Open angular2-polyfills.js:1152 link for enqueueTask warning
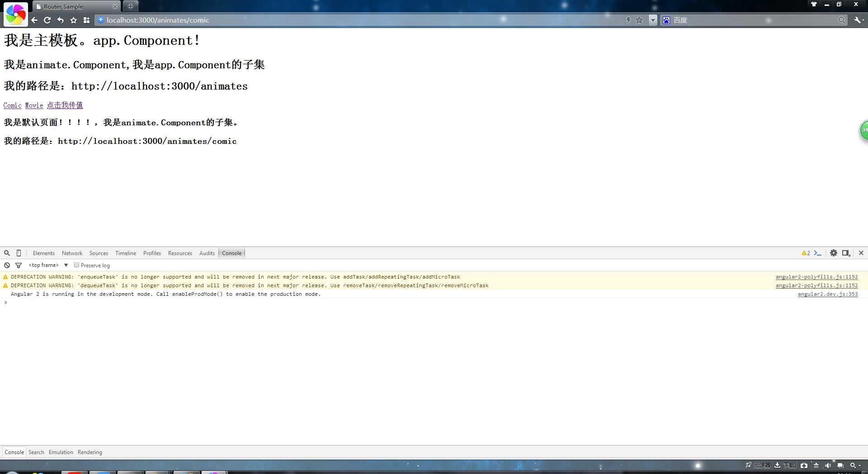Image resolution: width=868 pixels, height=474 pixels. click(x=816, y=277)
